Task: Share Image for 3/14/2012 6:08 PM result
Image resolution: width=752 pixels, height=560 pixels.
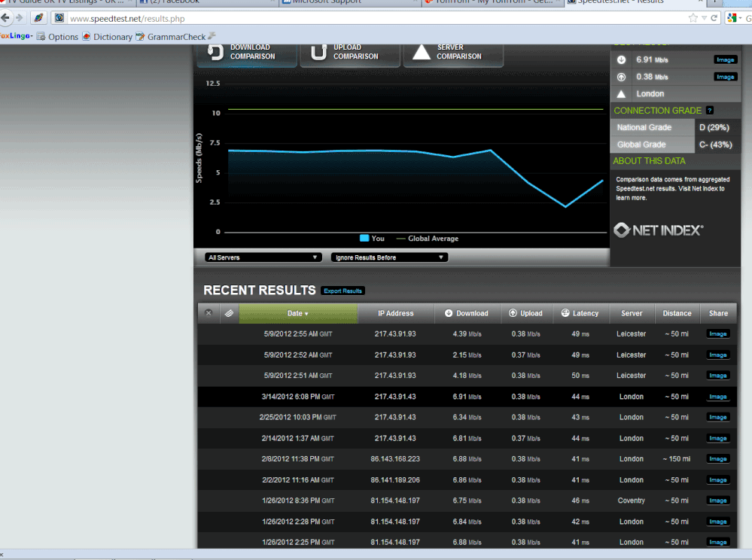Action: [x=718, y=397]
